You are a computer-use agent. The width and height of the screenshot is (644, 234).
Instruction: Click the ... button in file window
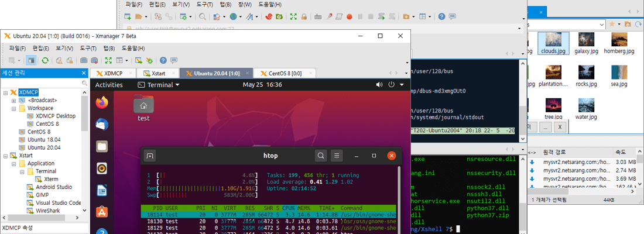(x=545, y=128)
